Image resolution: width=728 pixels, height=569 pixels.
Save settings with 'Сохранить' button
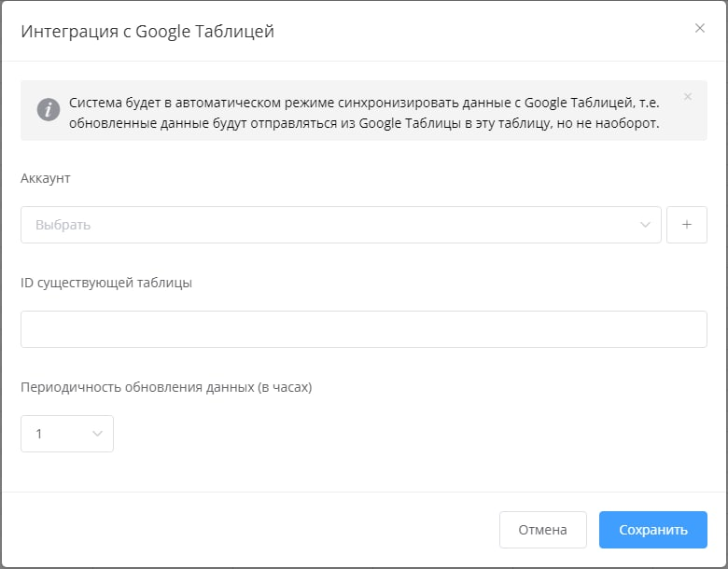[652, 530]
